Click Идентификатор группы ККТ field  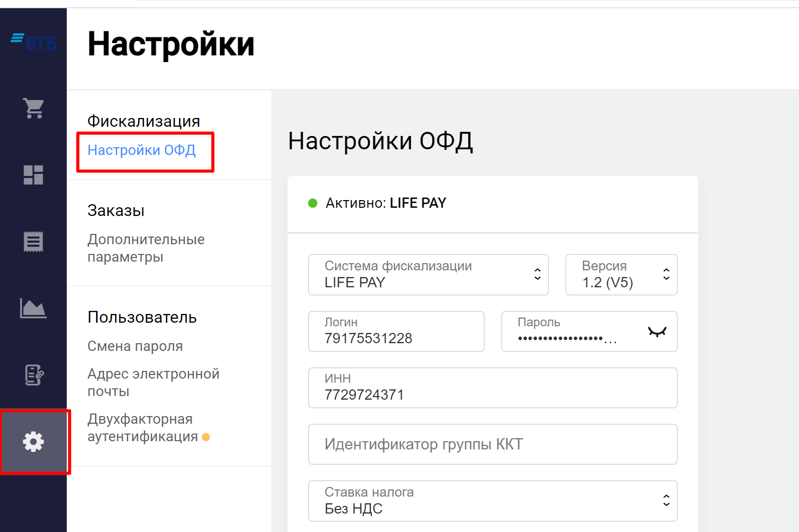[x=492, y=444]
